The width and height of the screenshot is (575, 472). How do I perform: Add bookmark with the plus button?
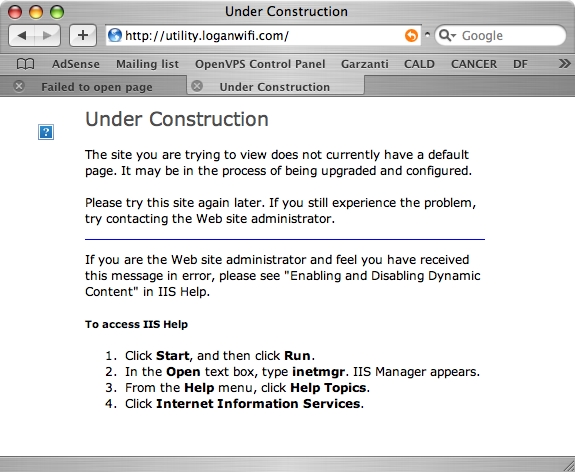pyautogui.click(x=83, y=36)
